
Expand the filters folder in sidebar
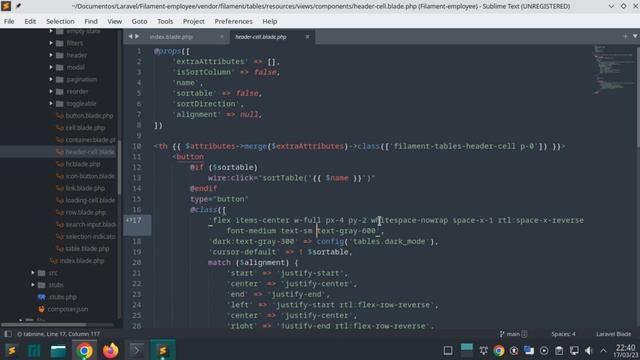(51, 43)
